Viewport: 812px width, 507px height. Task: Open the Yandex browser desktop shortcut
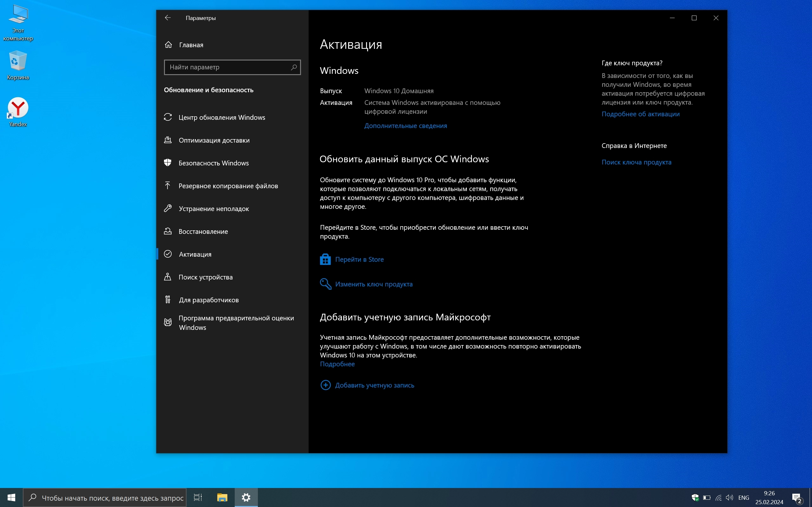[x=18, y=108]
